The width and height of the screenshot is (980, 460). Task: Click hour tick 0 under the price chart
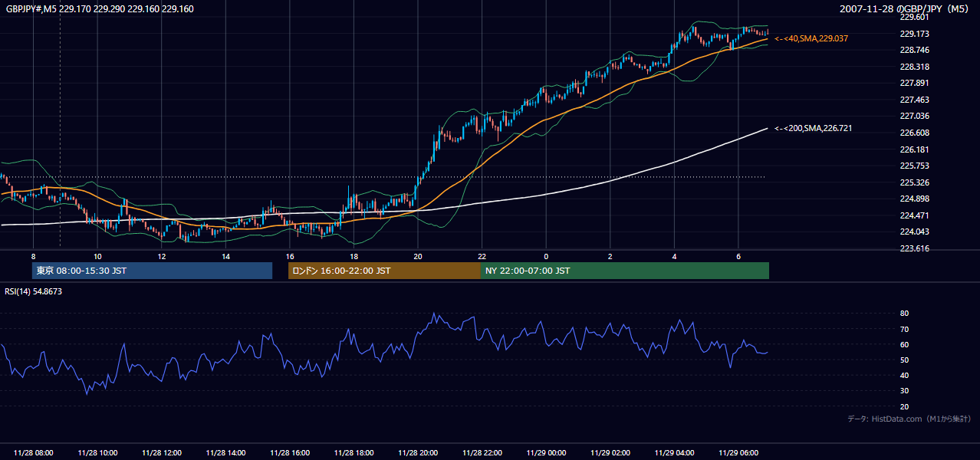point(546,256)
